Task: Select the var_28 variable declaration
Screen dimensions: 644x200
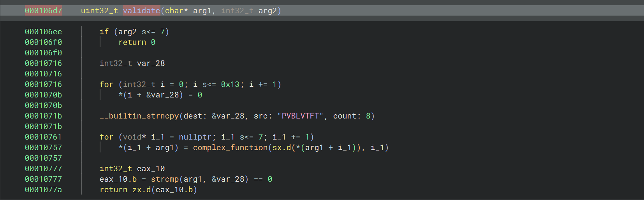Action: pos(151,63)
